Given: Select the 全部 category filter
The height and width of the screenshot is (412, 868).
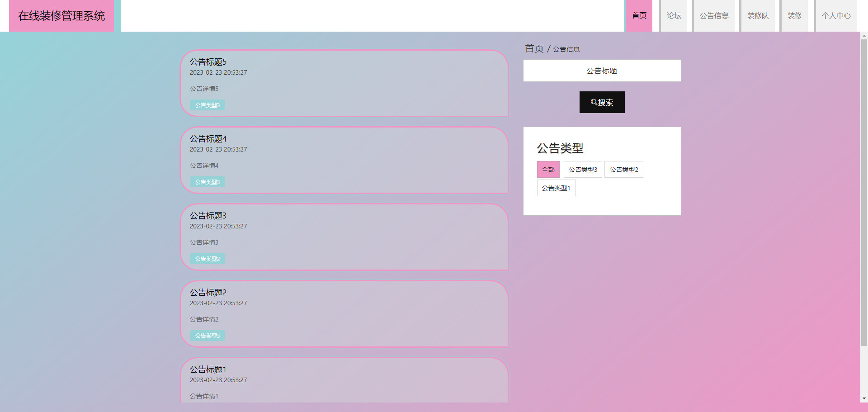Looking at the screenshot, I should click(x=548, y=170).
